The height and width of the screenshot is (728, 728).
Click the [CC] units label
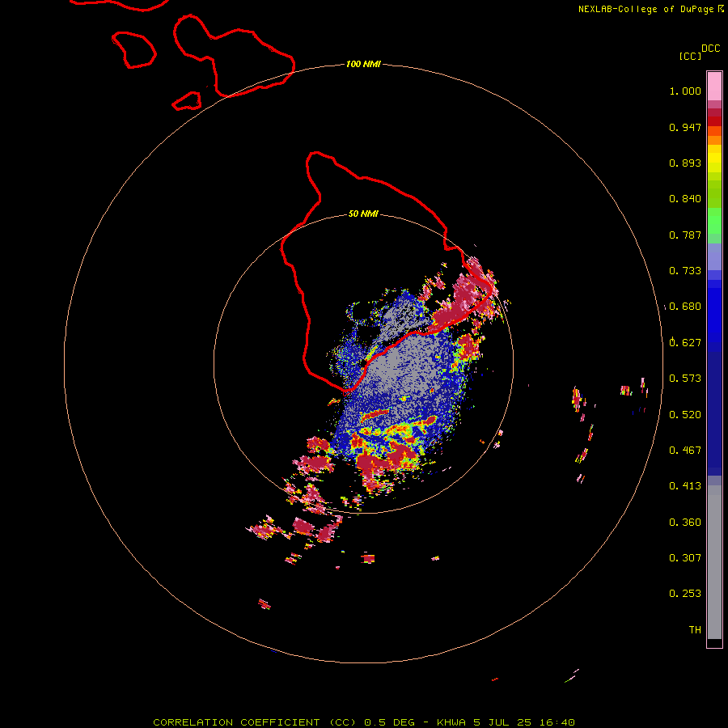coord(690,56)
